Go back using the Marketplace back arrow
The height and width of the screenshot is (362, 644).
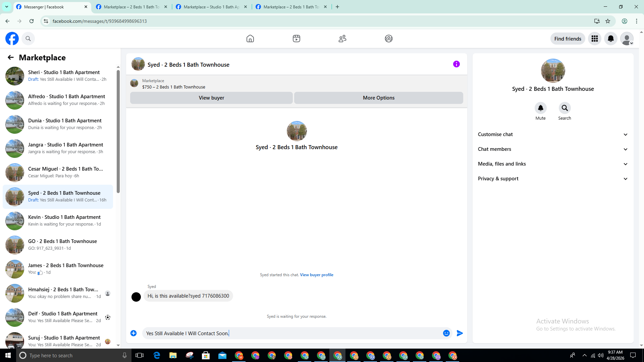coord(11,57)
